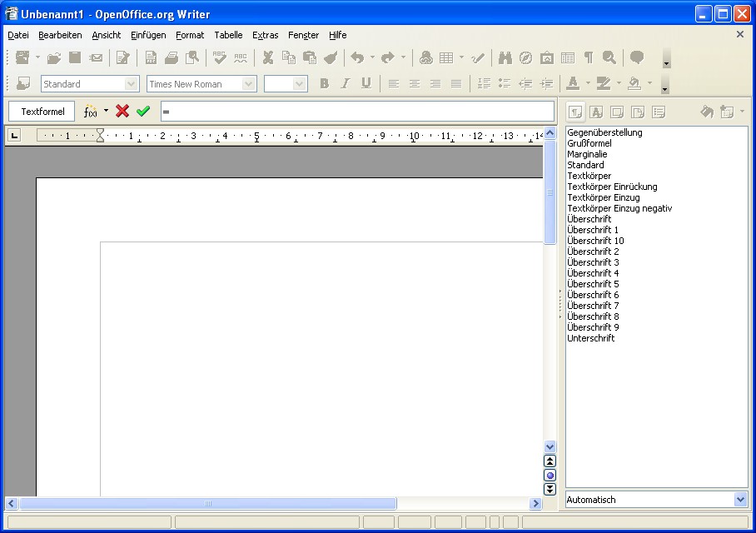
Task: Open the Gallery icon
Action: (547, 58)
